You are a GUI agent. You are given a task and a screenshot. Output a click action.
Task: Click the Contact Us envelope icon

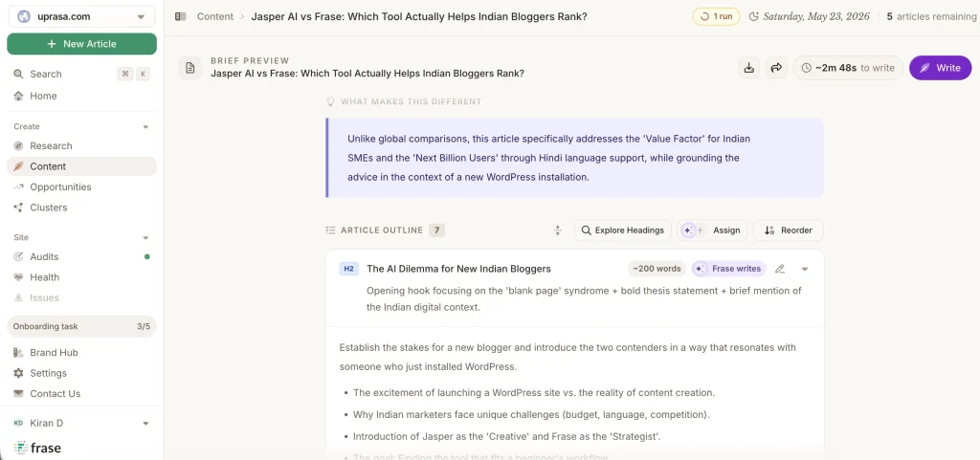18,393
